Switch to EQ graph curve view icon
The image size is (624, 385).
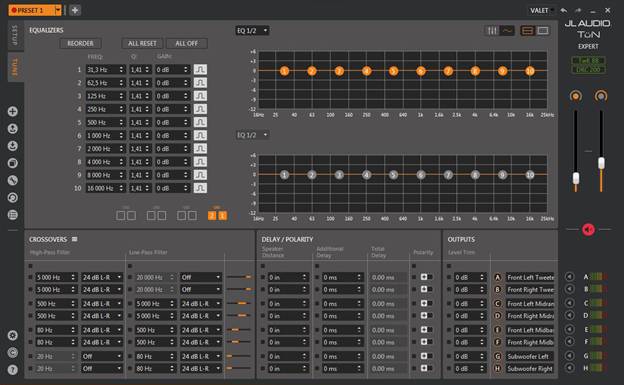(x=507, y=31)
